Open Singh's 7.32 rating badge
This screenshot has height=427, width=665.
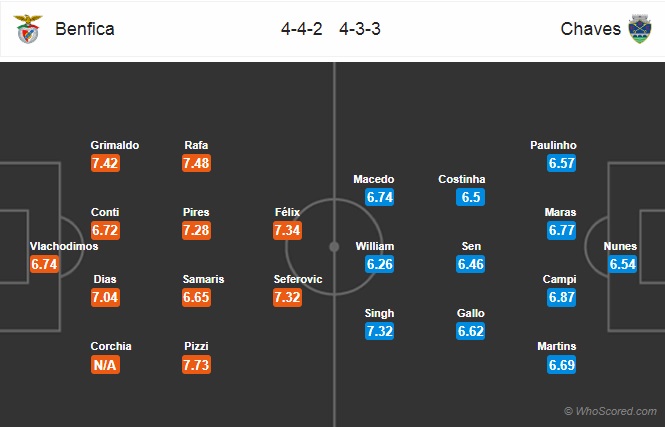[x=380, y=332]
